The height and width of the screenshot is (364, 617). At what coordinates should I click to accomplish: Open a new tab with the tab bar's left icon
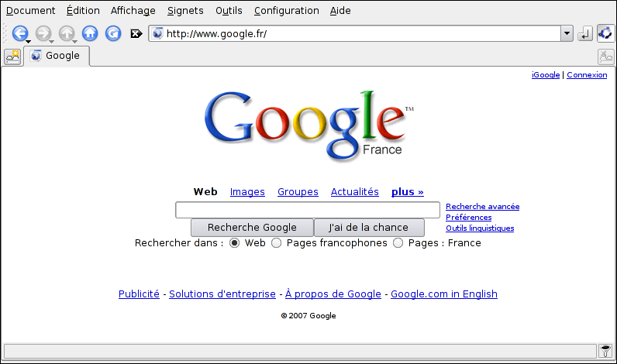(x=13, y=56)
